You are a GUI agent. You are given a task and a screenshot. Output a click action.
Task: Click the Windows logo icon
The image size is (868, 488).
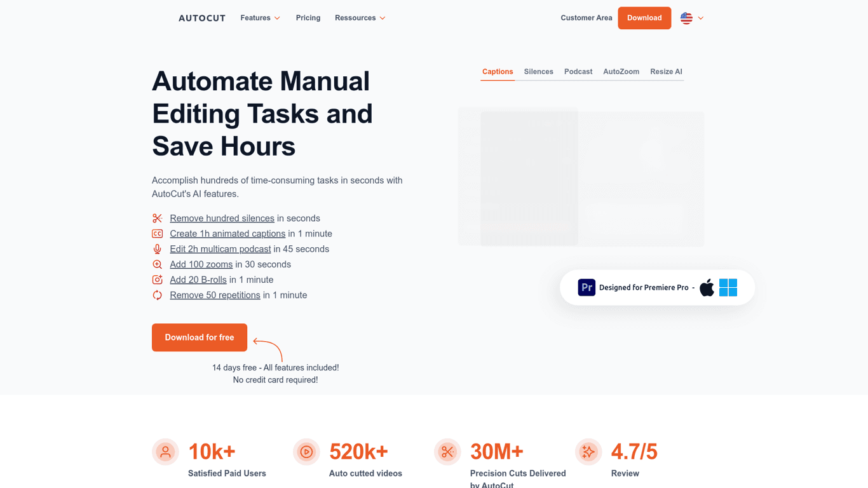coord(728,288)
